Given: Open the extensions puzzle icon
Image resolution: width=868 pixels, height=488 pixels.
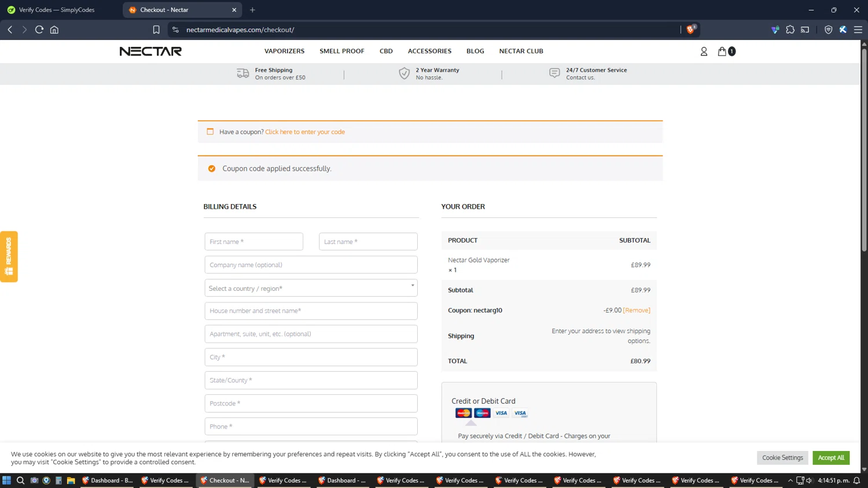Looking at the screenshot, I should (x=790, y=29).
